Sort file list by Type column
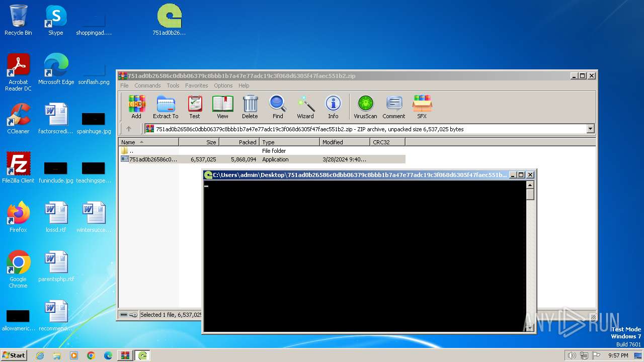 click(x=289, y=142)
